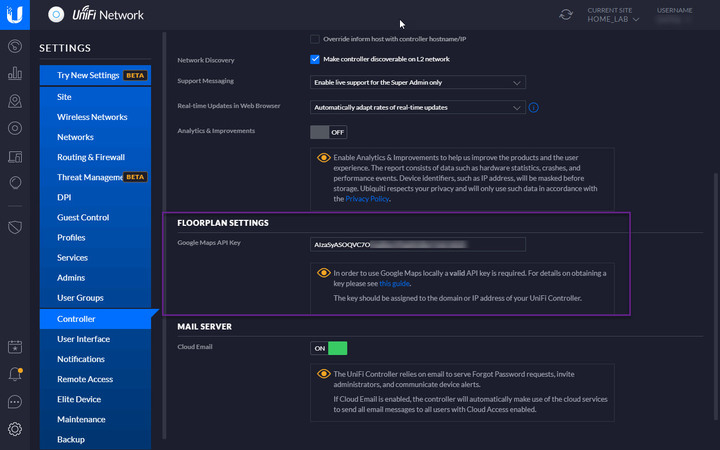Go to Remote Access settings
The image size is (720, 450).
(96, 379)
